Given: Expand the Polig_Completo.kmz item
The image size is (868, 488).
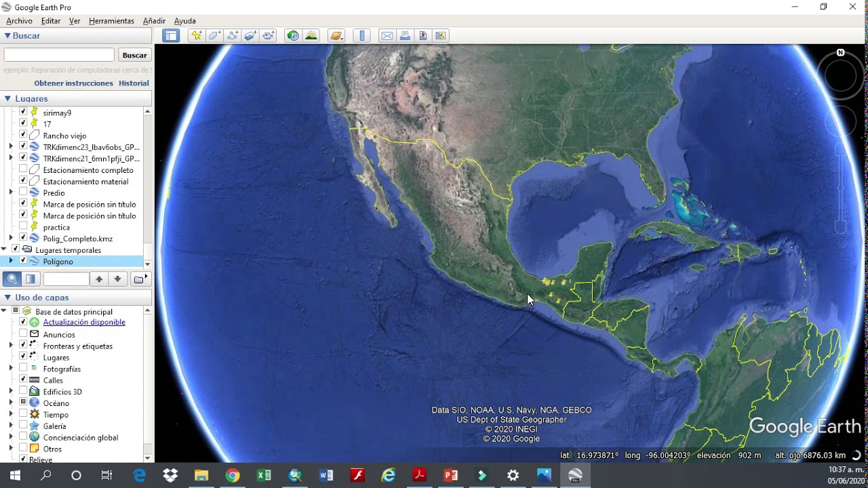Looking at the screenshot, I should click(11, 238).
